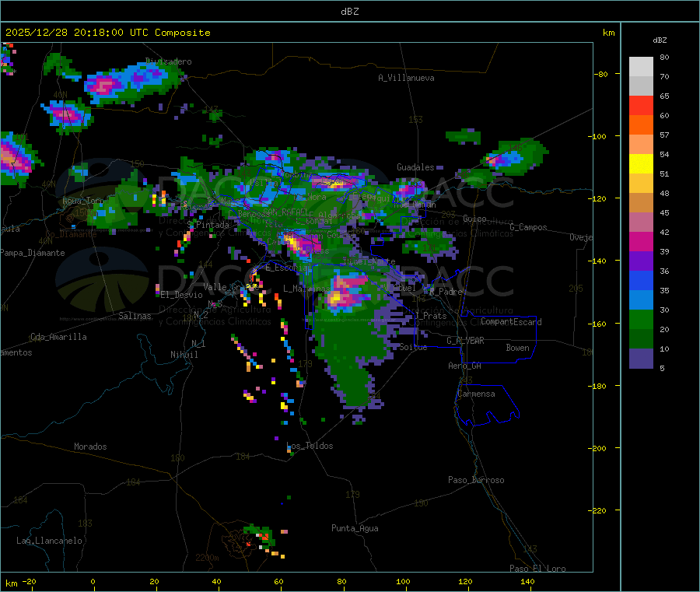Screen dimensions: 700x592
Task: Click the 100 km bottom axis label
Action: [403, 581]
